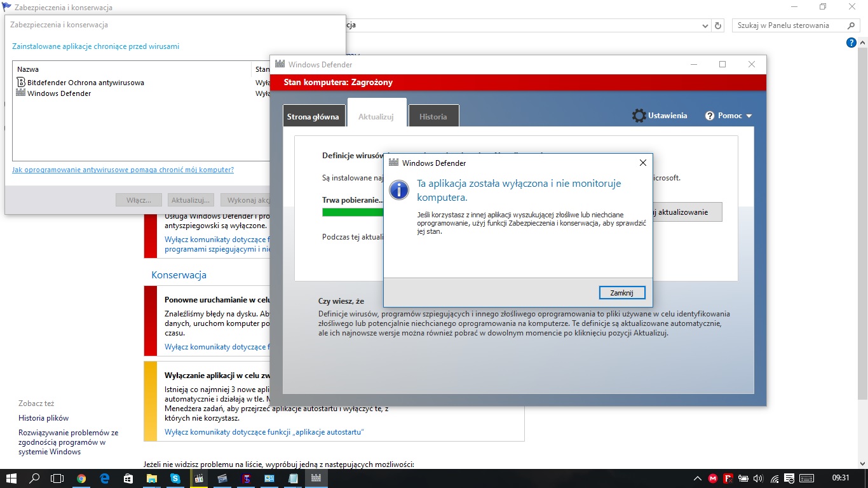Open taskbar search magnifier
Image resolution: width=868 pixels, height=488 pixels.
[34, 478]
